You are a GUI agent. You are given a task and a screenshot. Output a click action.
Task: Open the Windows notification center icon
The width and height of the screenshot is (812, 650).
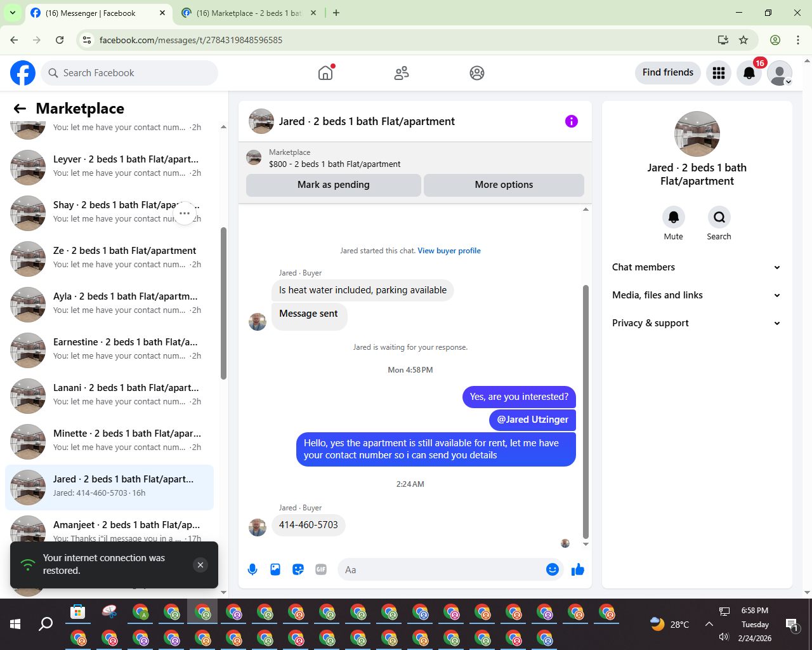pos(792,625)
